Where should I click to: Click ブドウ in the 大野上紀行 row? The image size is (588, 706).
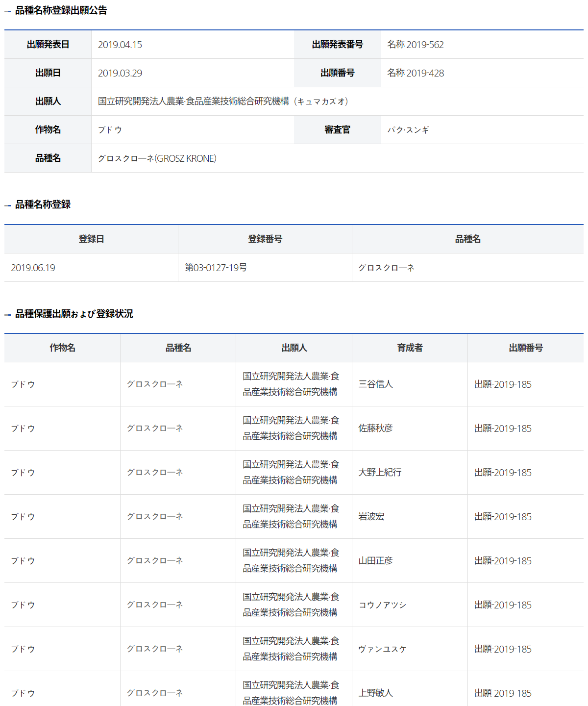23,473
